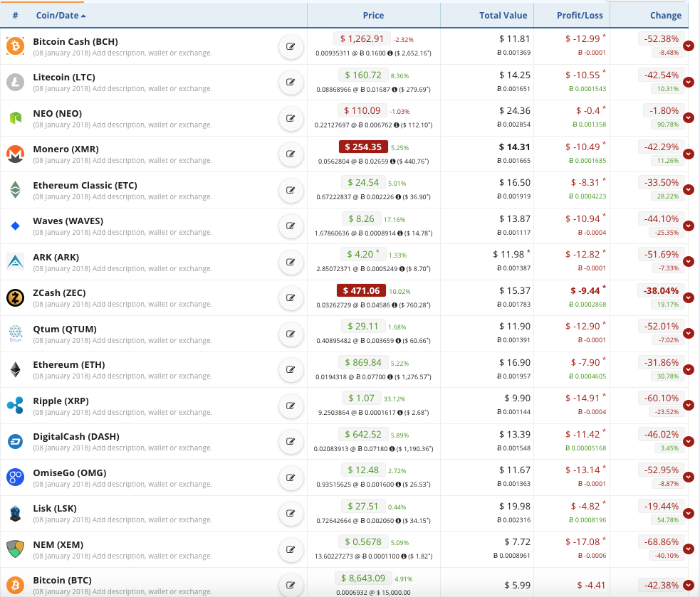The height and width of the screenshot is (597, 700).
Task: Edit the Ripple (XRP) entry
Action: click(x=291, y=406)
